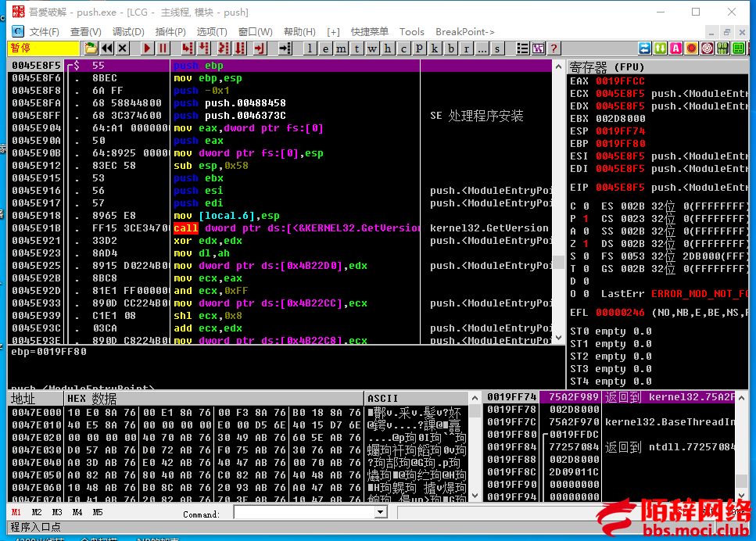Pause execution with the red pause icon
Image resolution: width=756 pixels, height=541 pixels.
[163, 48]
